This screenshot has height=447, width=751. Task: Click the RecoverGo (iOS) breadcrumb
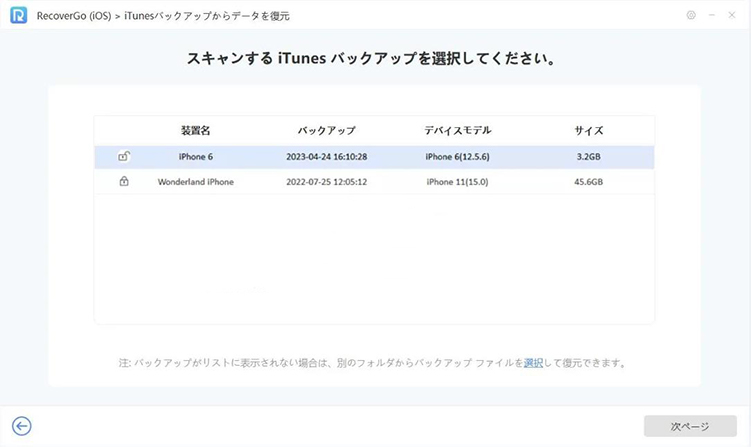(74, 16)
